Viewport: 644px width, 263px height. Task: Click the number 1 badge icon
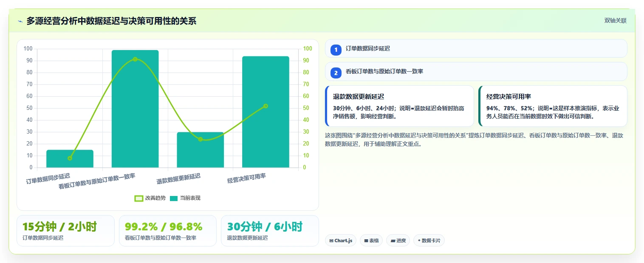coord(336,50)
